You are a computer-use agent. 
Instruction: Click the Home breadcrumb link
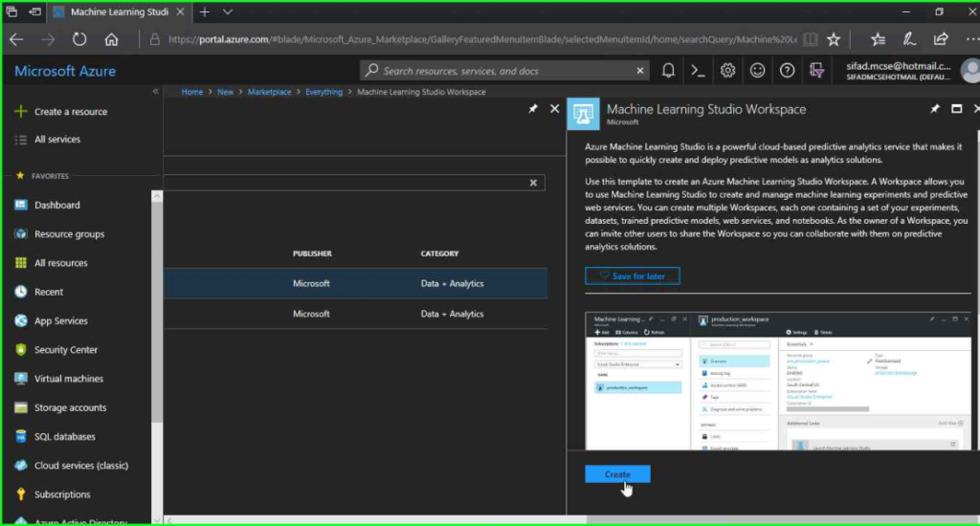pyautogui.click(x=191, y=92)
